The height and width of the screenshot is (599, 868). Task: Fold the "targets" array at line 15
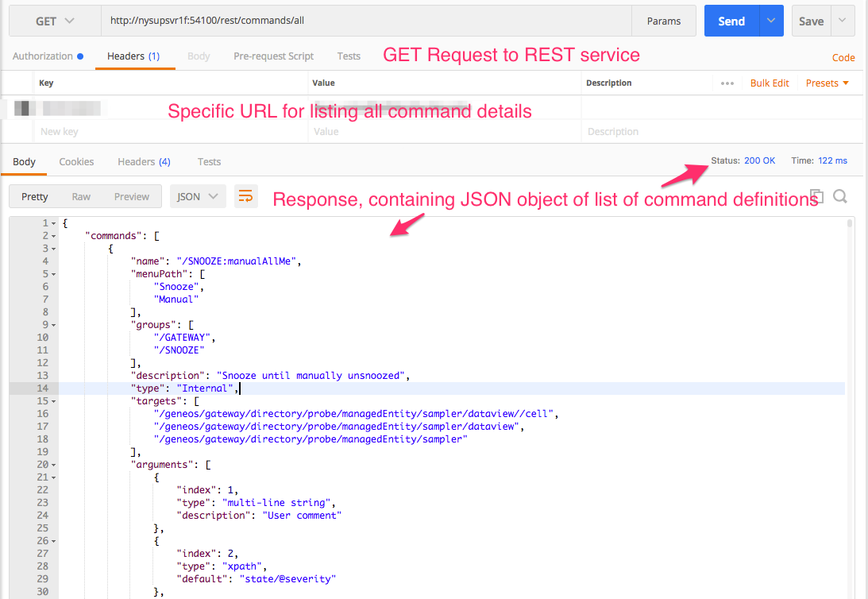point(53,401)
